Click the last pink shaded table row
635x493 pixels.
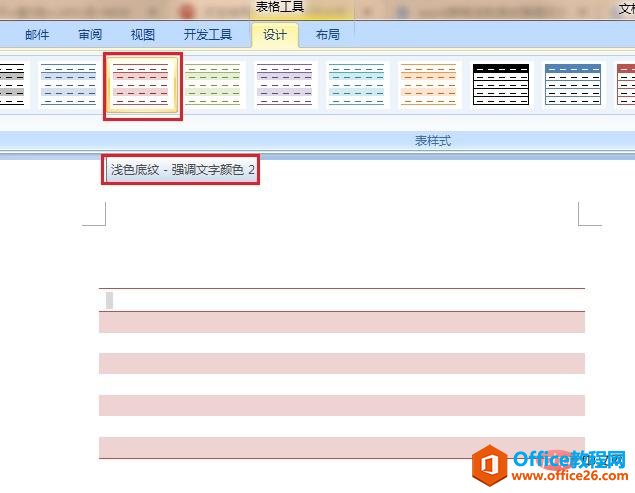pyautogui.click(x=342, y=447)
